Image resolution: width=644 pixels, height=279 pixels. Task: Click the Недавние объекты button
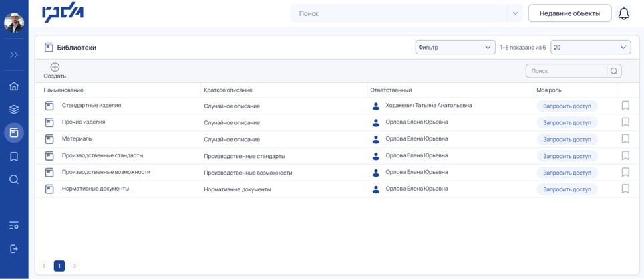(570, 13)
